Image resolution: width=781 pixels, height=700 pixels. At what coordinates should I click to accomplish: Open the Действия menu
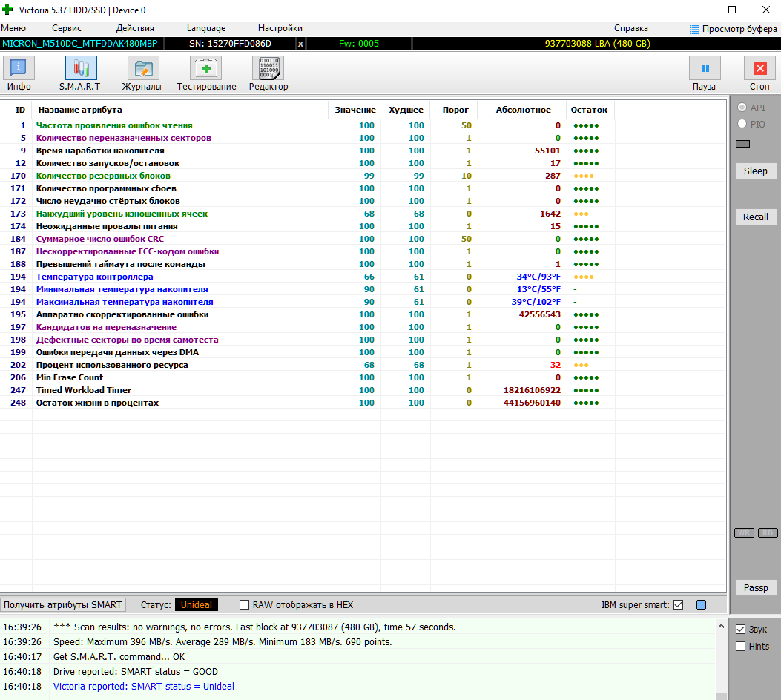pos(135,28)
